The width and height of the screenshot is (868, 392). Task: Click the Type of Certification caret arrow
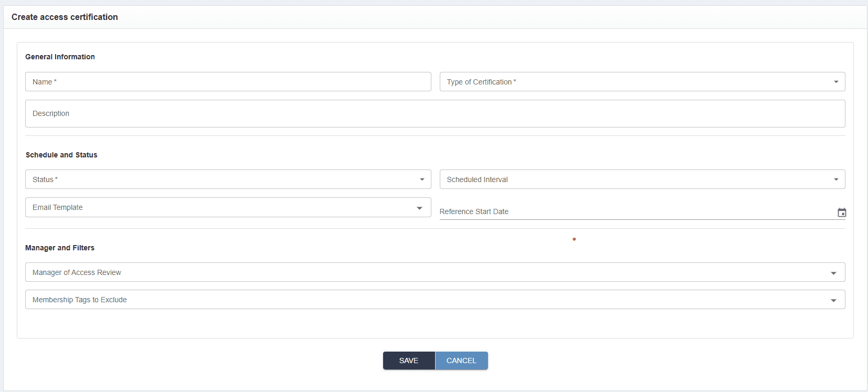836,82
